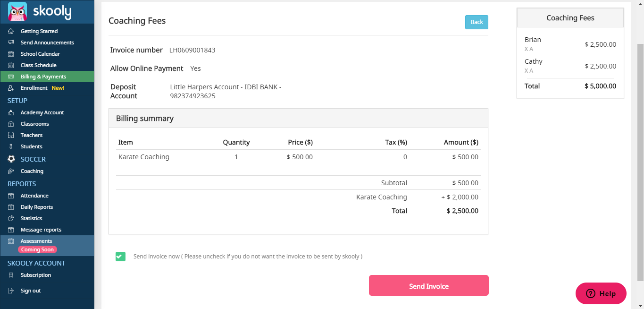Screen dimensions: 644x309
Task: Click the Daily Reports icon
Action: [11, 207]
